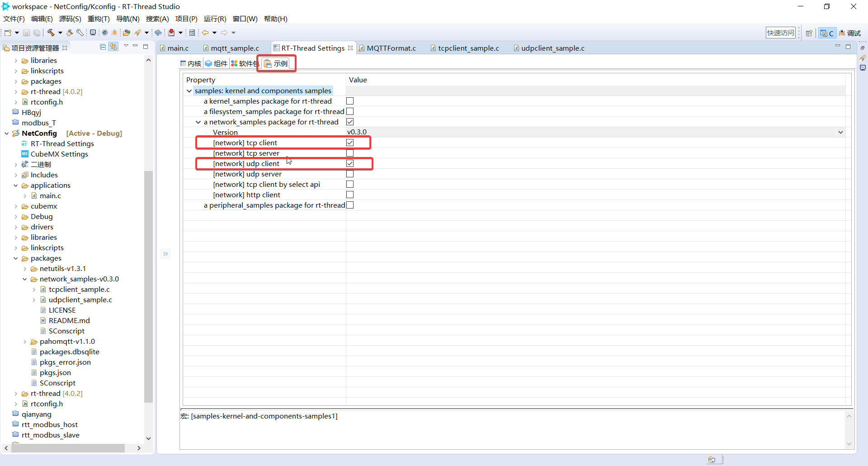Image resolution: width=868 pixels, height=466 pixels.
Task: Click the Open Perspective icon
Action: pyautogui.click(x=809, y=33)
